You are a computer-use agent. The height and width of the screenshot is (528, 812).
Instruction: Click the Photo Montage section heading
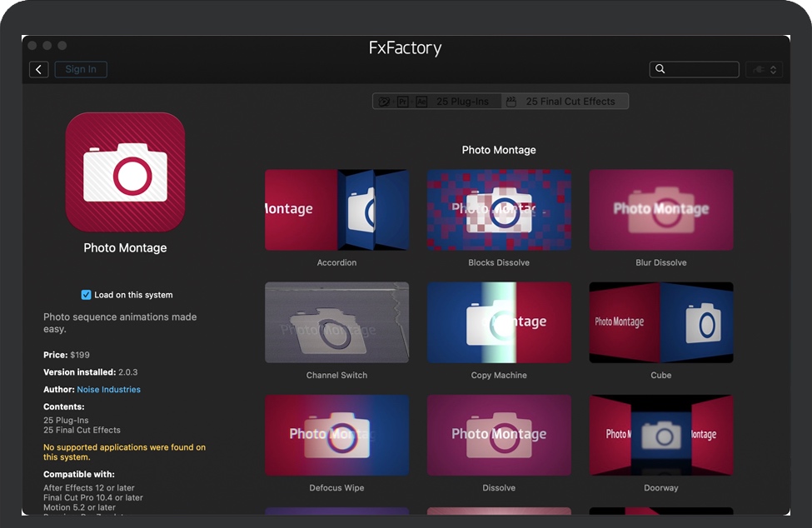click(499, 150)
